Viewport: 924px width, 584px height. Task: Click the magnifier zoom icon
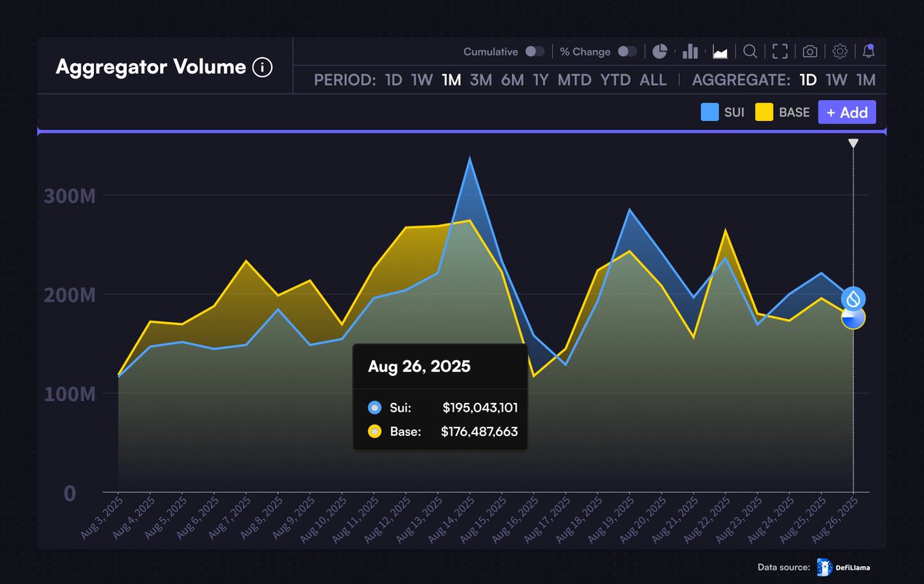tap(750, 52)
